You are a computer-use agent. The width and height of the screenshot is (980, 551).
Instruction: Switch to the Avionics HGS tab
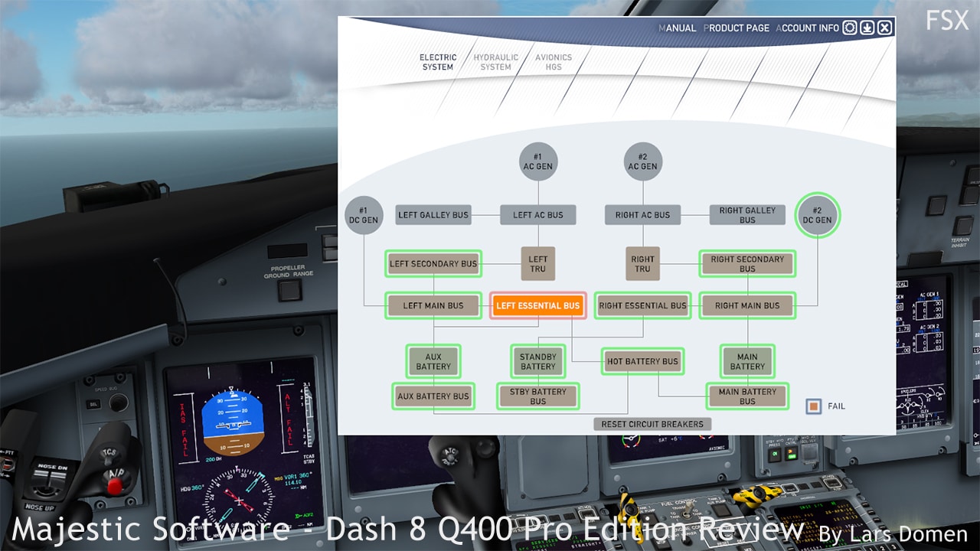tap(554, 62)
